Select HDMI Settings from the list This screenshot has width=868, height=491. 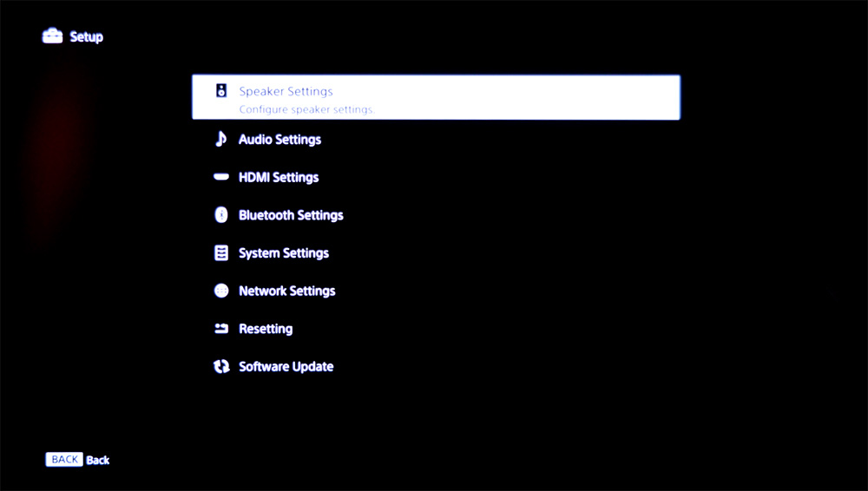pos(279,177)
